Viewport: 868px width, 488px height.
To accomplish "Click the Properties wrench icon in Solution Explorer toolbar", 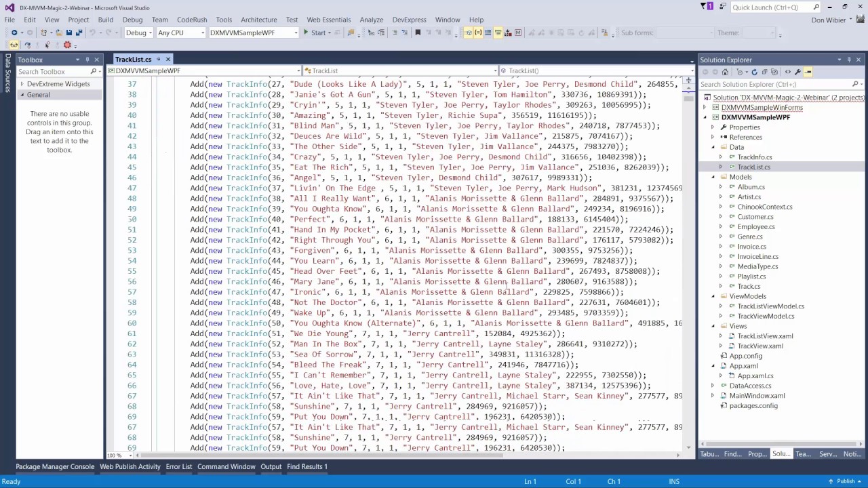I will [x=797, y=72].
